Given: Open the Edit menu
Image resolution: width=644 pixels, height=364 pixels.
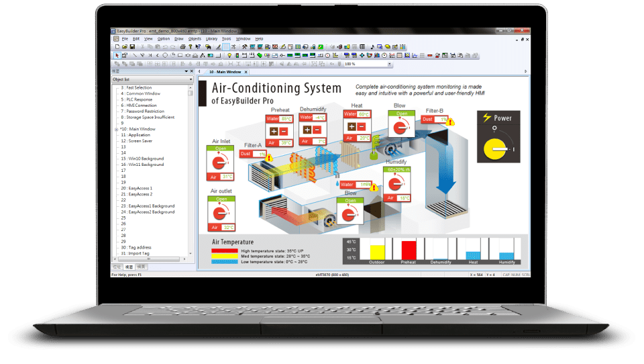Looking at the screenshot, I should 136,39.
